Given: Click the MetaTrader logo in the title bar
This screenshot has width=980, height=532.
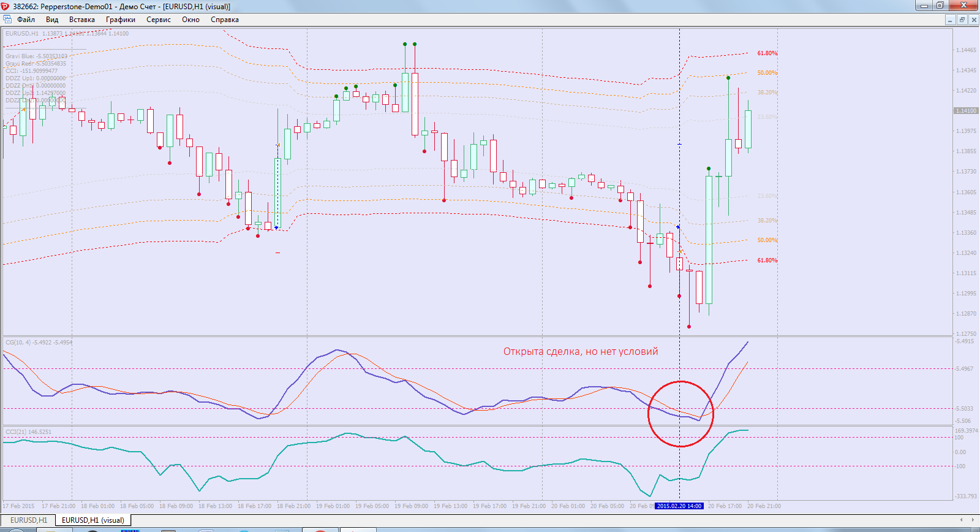Looking at the screenshot, I should (x=6, y=6).
